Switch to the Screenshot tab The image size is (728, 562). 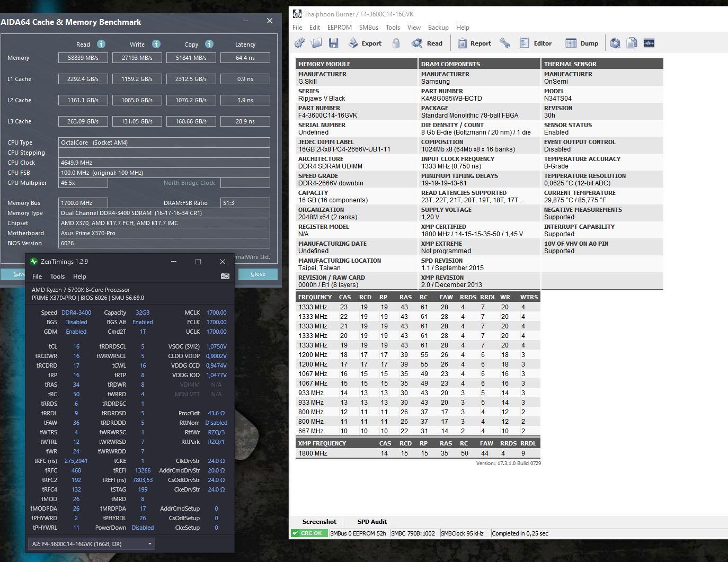(x=319, y=522)
